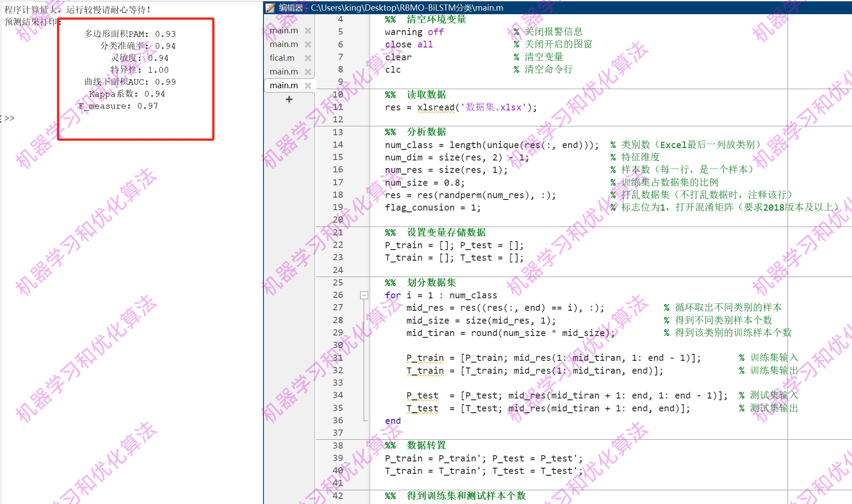Close the fical.m tab via its X icon

[x=308, y=58]
